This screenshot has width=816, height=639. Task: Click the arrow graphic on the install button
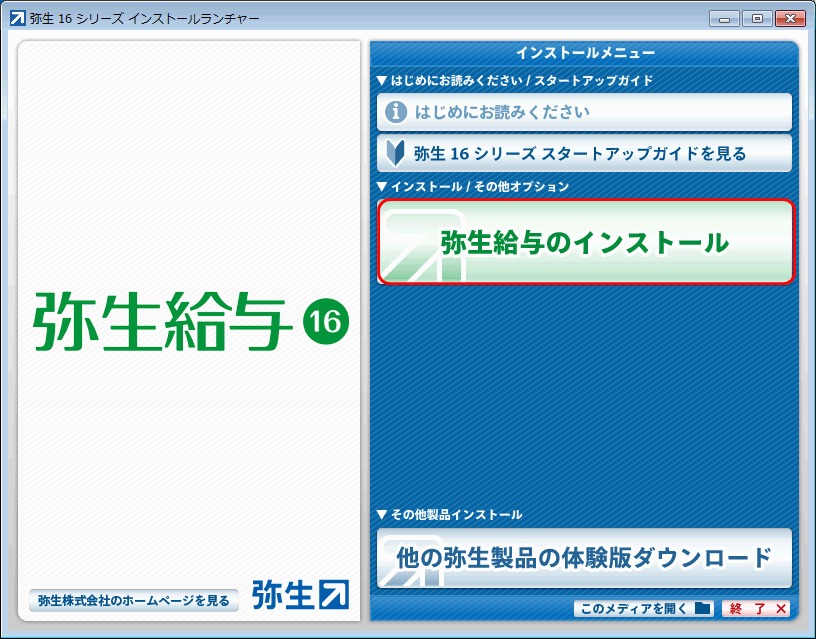[x=423, y=246]
